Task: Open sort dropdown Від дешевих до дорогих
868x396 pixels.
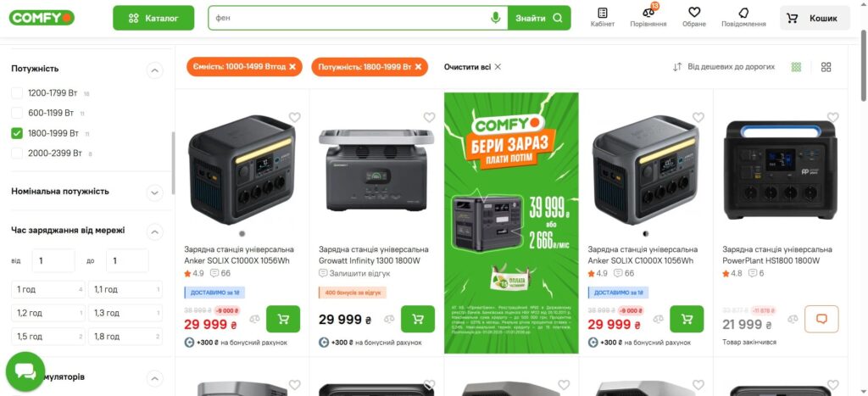Action: (724, 67)
